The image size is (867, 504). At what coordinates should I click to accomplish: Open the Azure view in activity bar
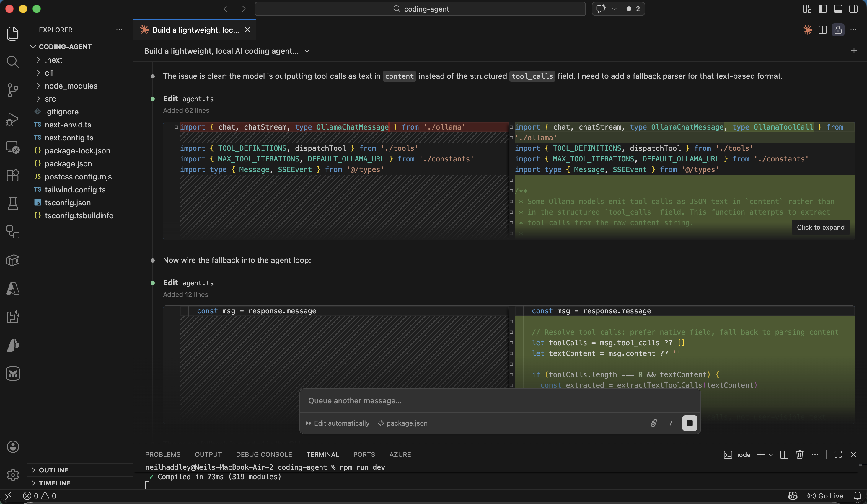[x=13, y=289]
